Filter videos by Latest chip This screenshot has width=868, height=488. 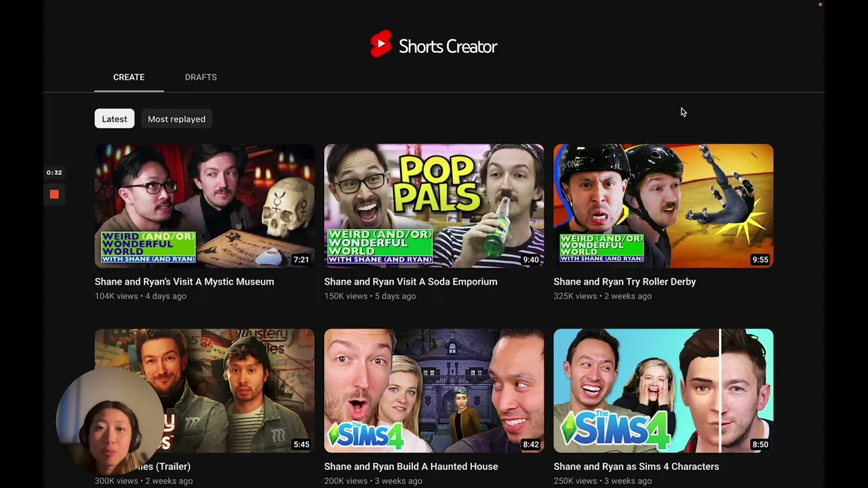pos(115,119)
